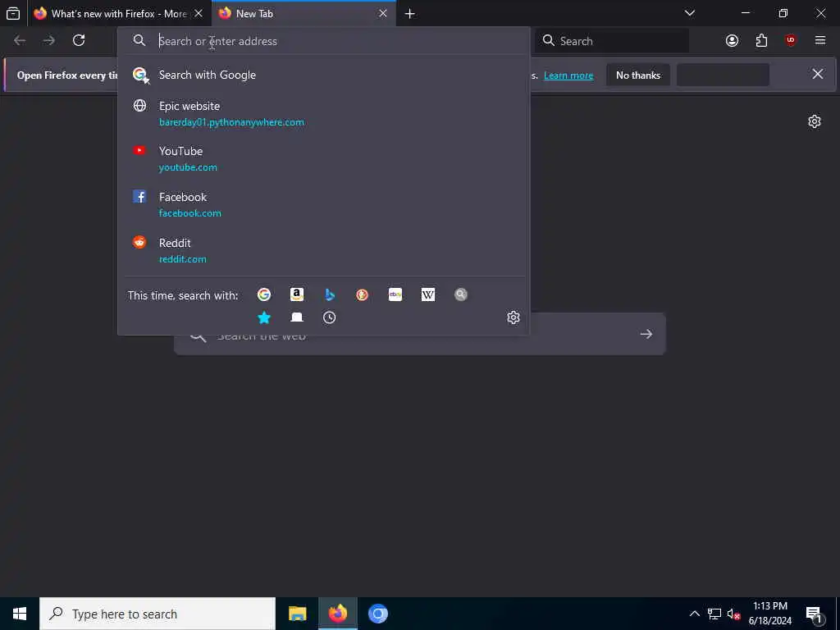Screen dimensions: 840x630
Task: Open search settings gear in dropdown
Action: [514, 317]
